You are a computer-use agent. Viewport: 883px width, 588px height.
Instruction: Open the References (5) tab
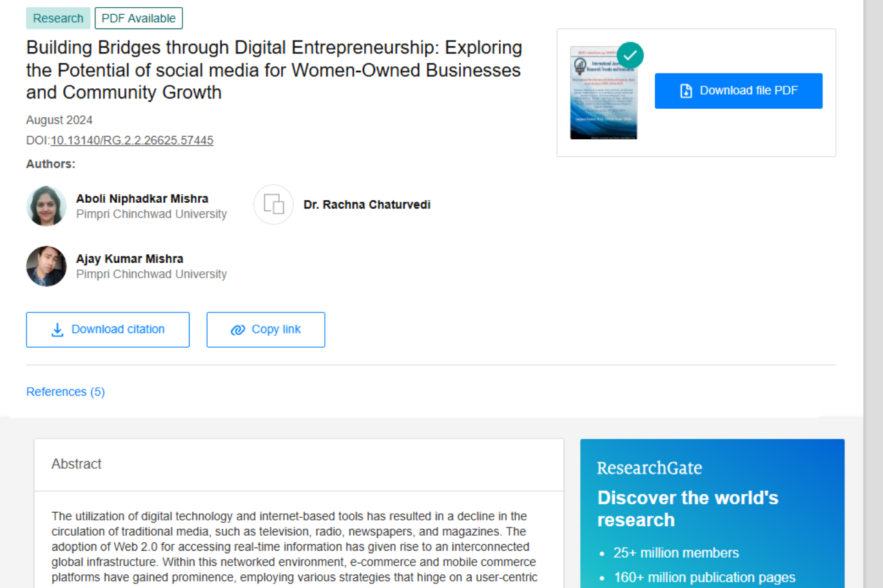click(65, 392)
